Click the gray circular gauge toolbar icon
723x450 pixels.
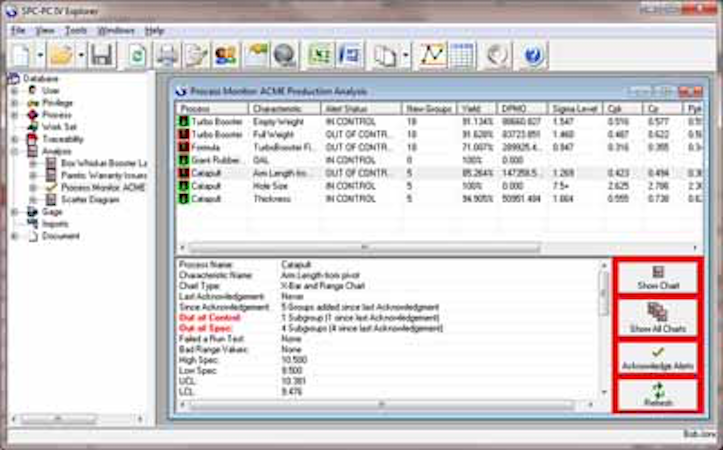point(498,56)
